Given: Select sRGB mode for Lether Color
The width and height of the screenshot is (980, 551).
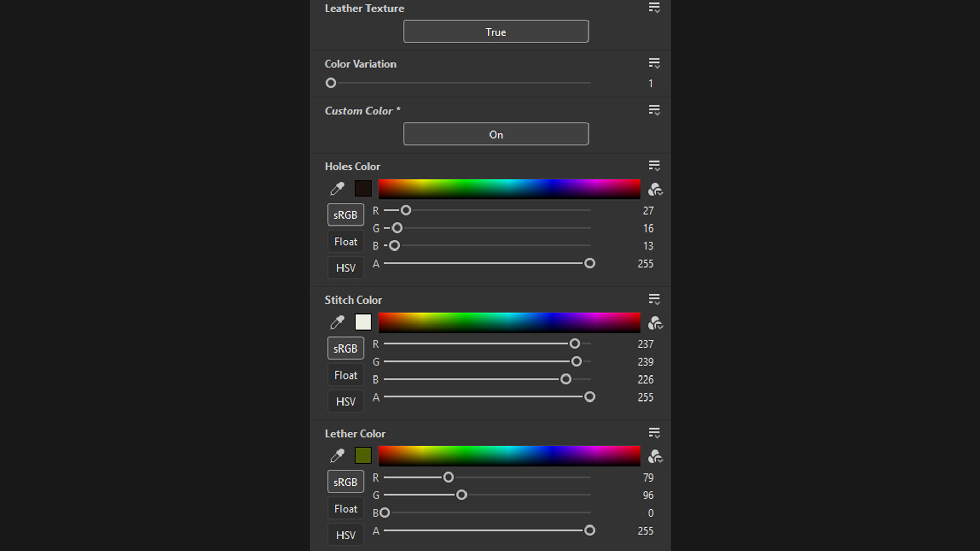Looking at the screenshot, I should [346, 482].
